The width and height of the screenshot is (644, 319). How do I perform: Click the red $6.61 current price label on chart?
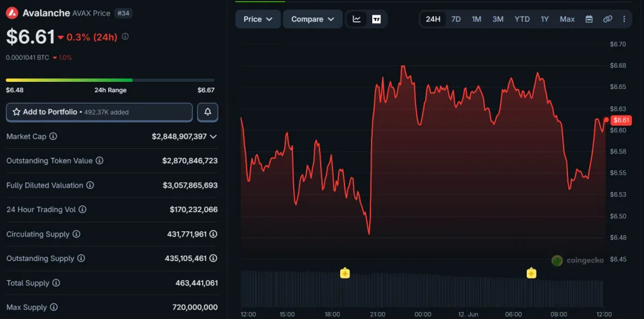coord(620,120)
